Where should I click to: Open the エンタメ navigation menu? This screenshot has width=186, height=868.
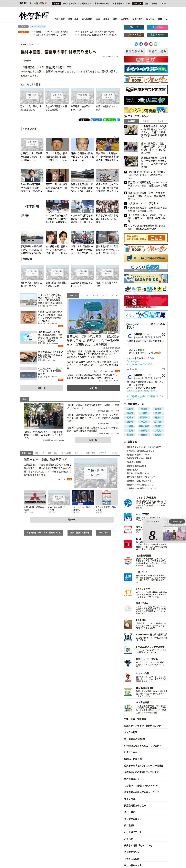click(x=125, y=19)
